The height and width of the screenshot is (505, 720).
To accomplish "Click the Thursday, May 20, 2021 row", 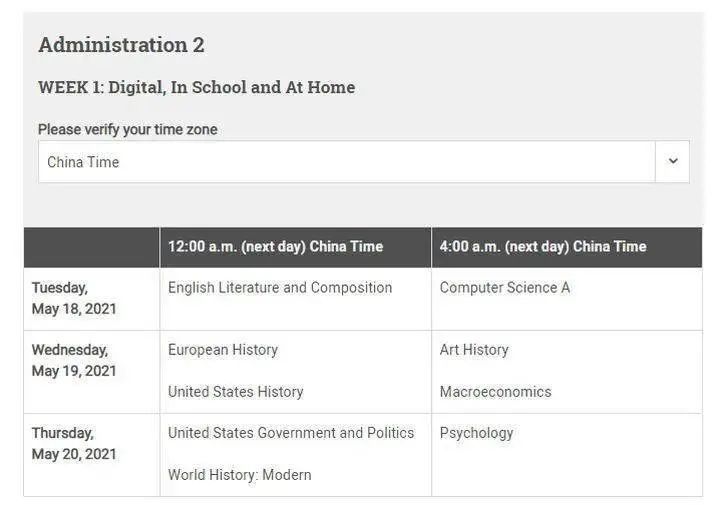I will coord(74,443).
